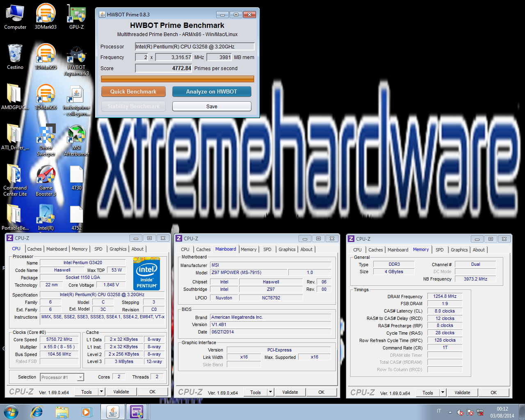525x420 pixels.
Task: Open About tab in right CPU-Z window
Action: [x=479, y=250]
